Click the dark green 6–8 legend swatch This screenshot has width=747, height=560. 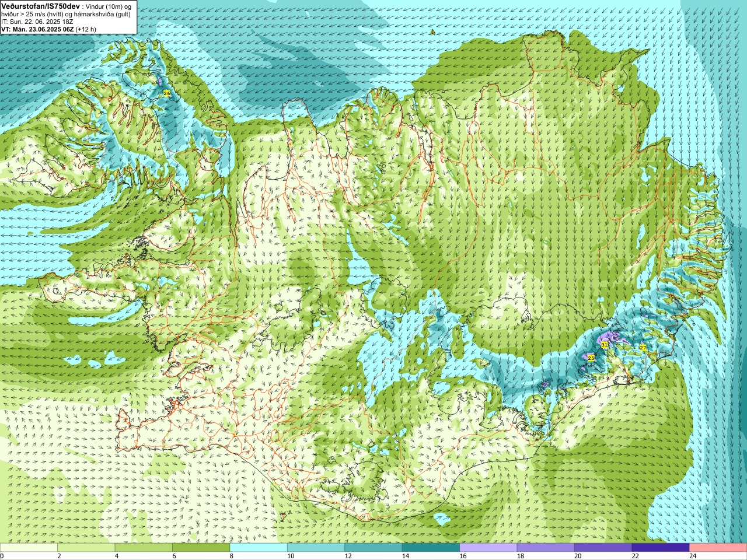click(201, 548)
